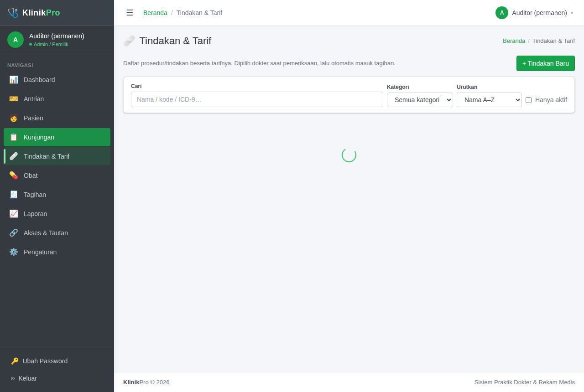Open Antrian menu item
Image resolution: width=584 pixels, height=392 pixels.
click(x=57, y=99)
